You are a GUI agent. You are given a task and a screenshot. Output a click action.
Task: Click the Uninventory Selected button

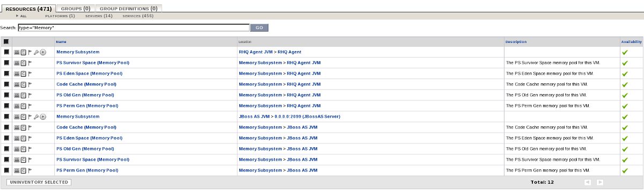click(39, 182)
